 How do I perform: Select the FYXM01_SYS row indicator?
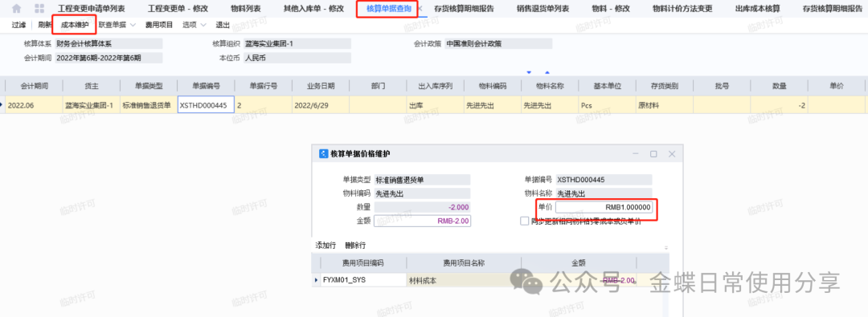(316, 281)
